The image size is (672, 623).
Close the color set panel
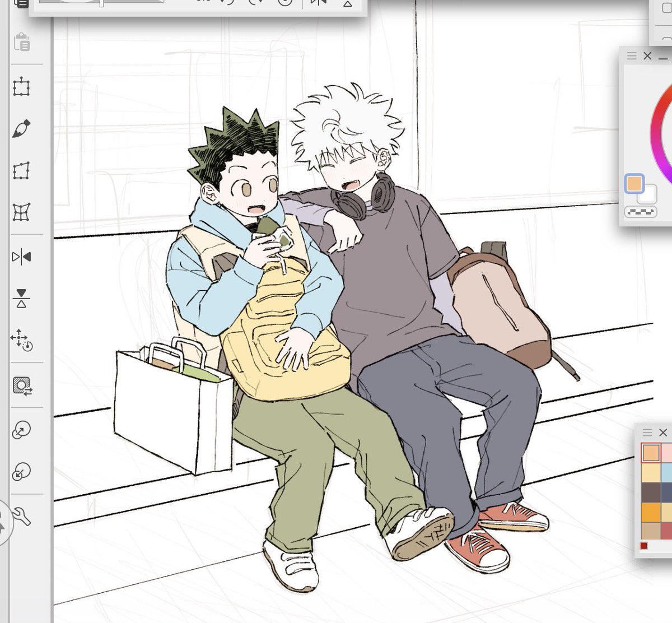(663, 433)
